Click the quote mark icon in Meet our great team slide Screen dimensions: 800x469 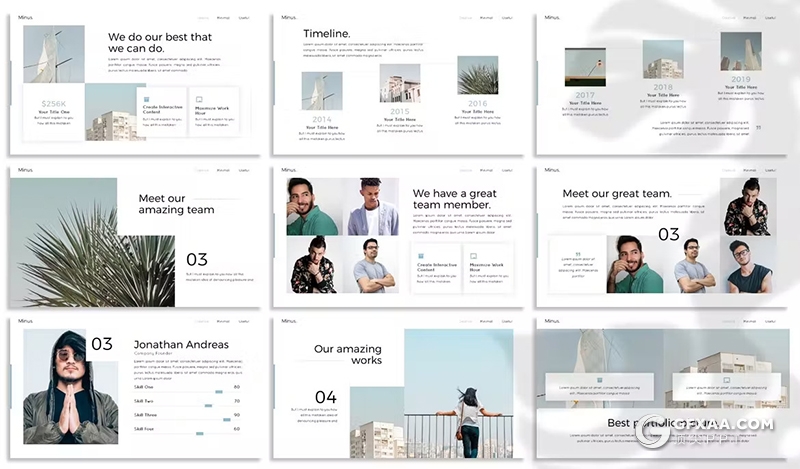[577, 254]
